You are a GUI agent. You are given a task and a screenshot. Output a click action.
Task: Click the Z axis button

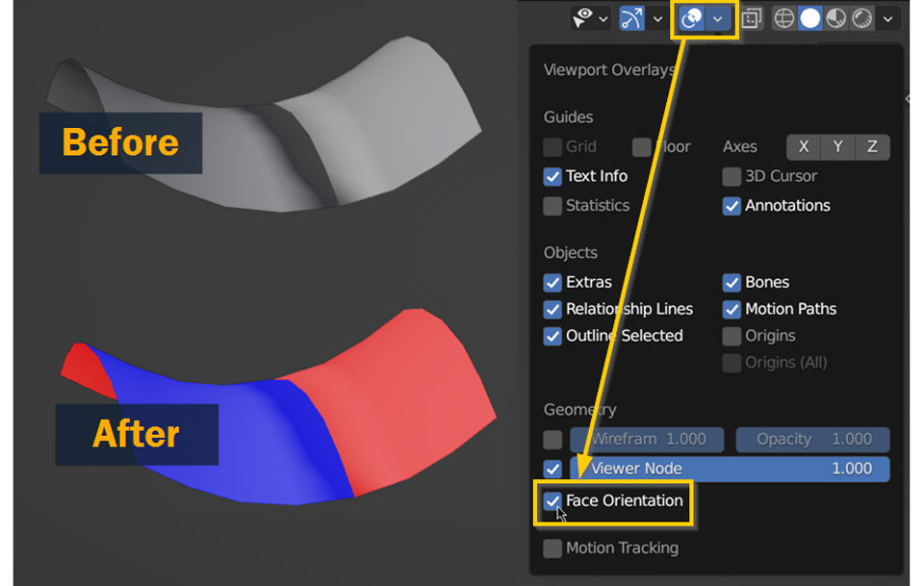tap(871, 146)
